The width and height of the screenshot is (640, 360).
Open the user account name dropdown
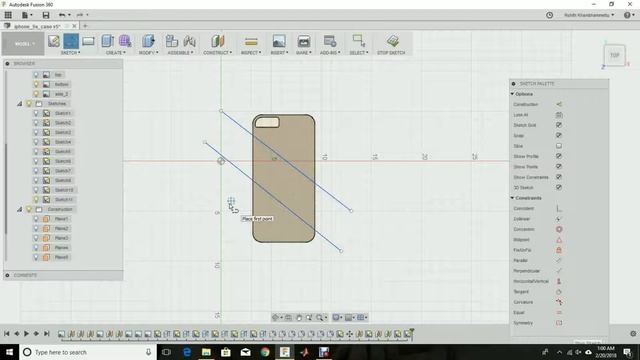coord(589,15)
